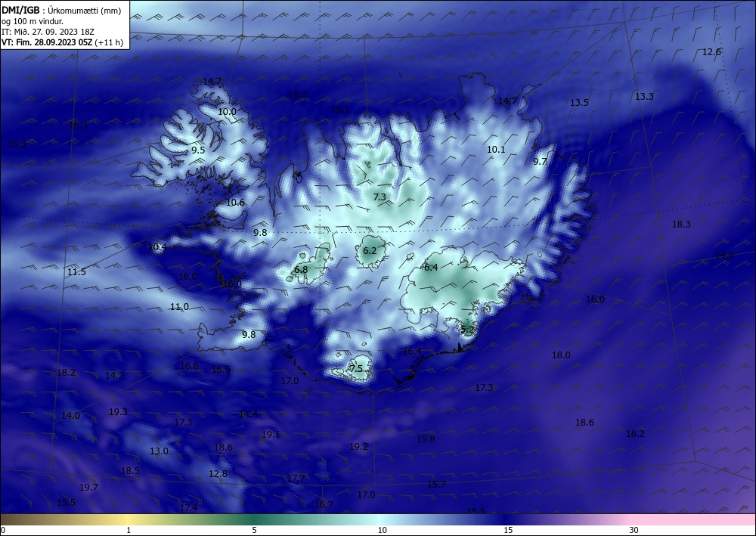Click the value 16.2 in the southeast sea

click(635, 434)
